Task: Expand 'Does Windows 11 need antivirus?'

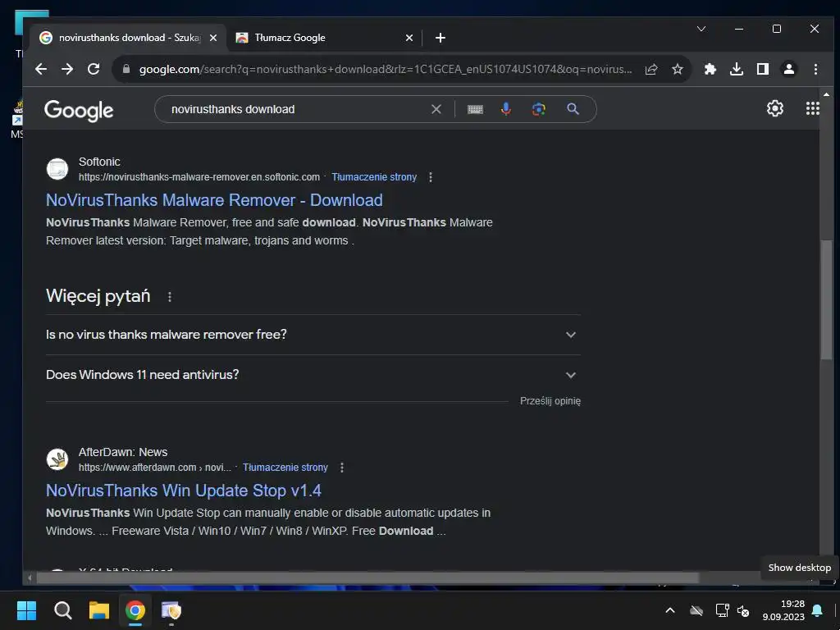Action: point(313,375)
